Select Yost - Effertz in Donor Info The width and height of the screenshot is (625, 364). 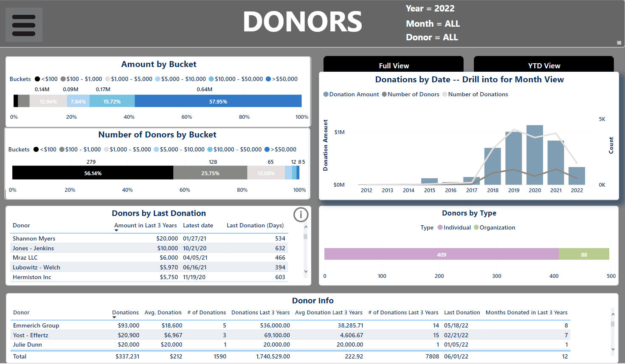pyautogui.click(x=31, y=335)
